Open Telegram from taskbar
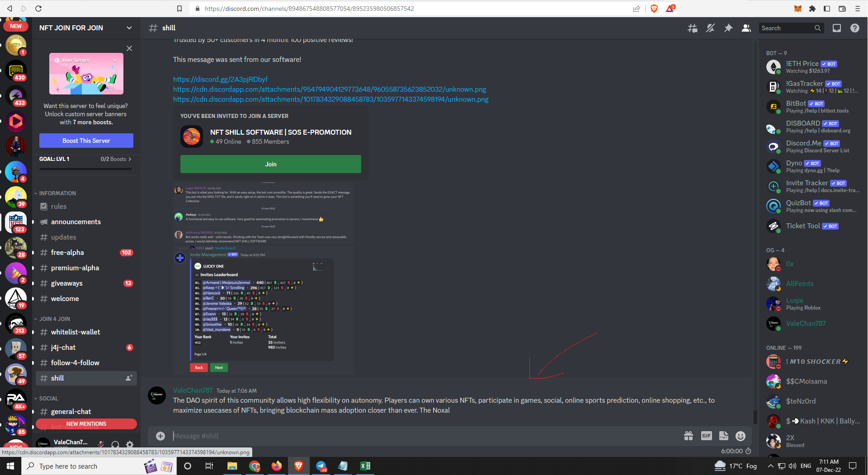 [321, 466]
